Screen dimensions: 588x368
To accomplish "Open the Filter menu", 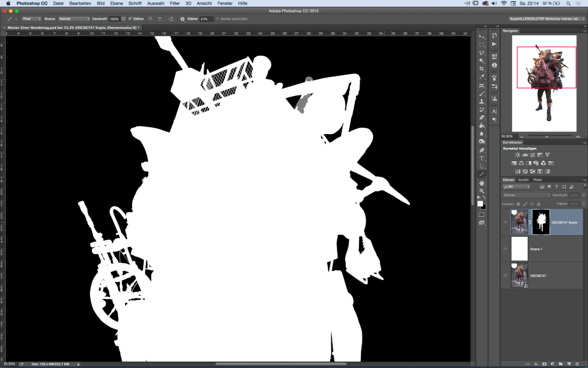I will pos(175,3).
